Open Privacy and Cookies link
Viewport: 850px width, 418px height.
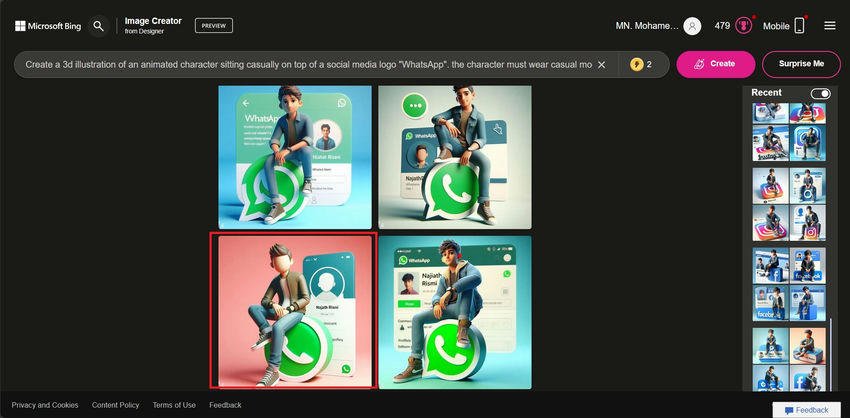45,405
